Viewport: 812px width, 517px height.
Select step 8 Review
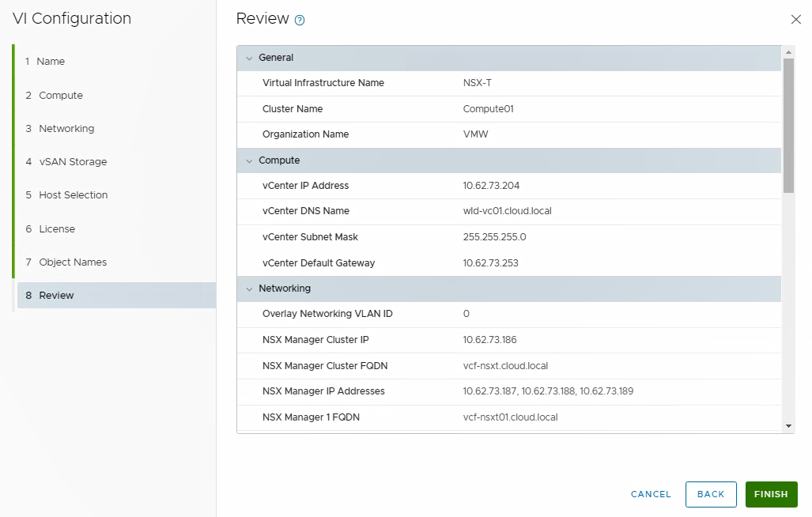[x=56, y=296]
